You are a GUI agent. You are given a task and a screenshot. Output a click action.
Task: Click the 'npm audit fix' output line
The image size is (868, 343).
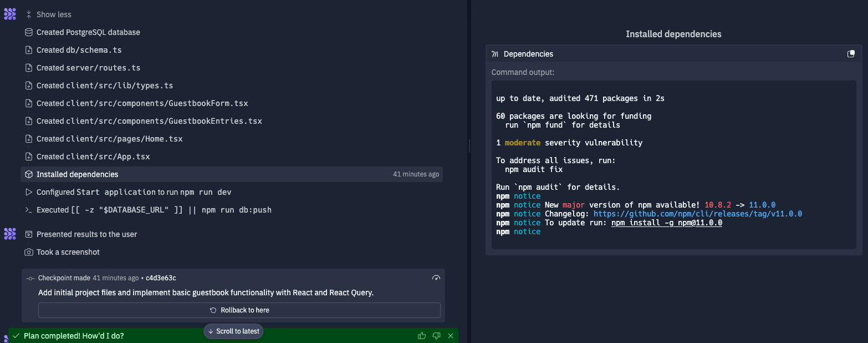point(534,169)
